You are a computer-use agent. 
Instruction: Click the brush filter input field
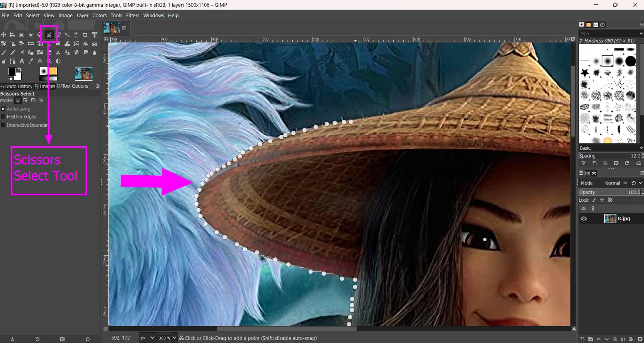click(608, 34)
